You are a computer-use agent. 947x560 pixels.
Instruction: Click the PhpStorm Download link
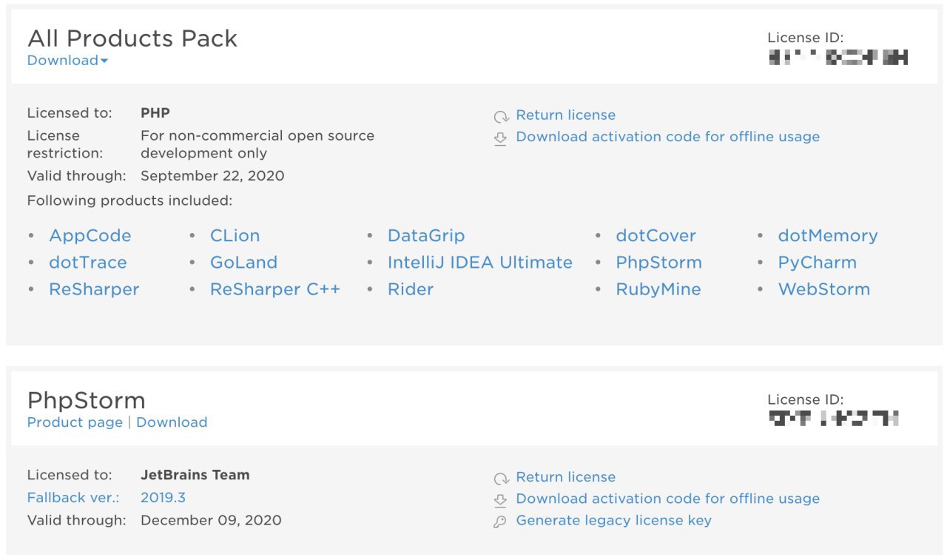point(172,422)
